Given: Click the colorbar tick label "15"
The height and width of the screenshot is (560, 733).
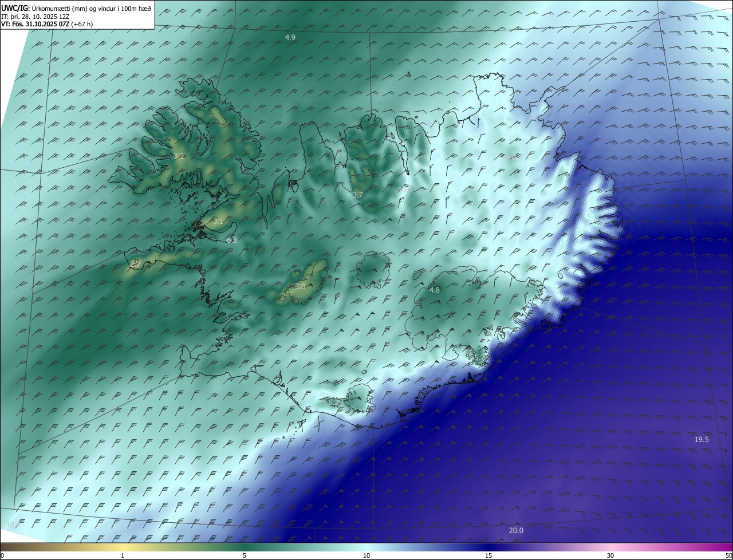Looking at the screenshot, I should coord(488,555).
